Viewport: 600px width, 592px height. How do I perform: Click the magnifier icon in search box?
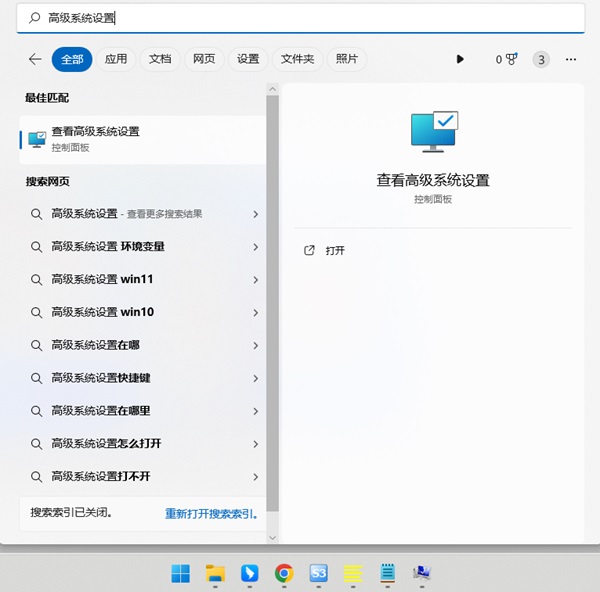point(34,18)
